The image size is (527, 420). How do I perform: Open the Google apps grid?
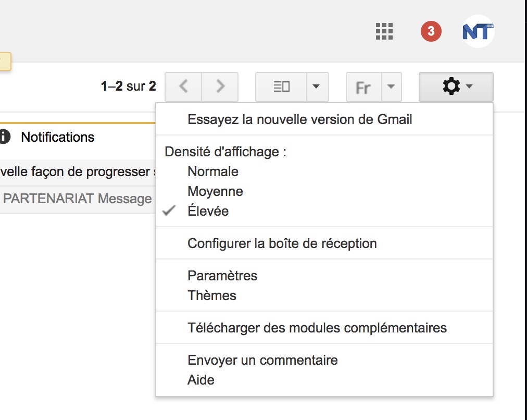[x=384, y=31]
